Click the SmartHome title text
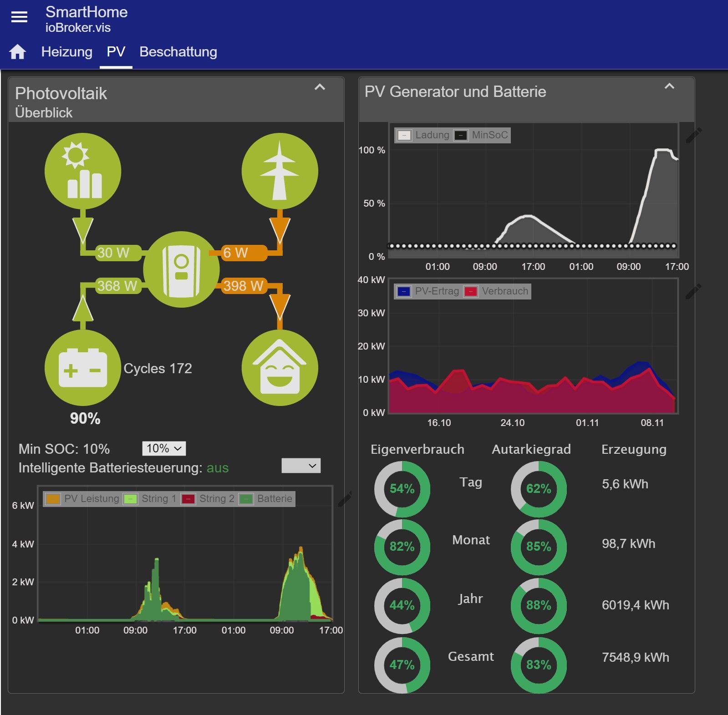This screenshot has width=728, height=715. pos(87,12)
